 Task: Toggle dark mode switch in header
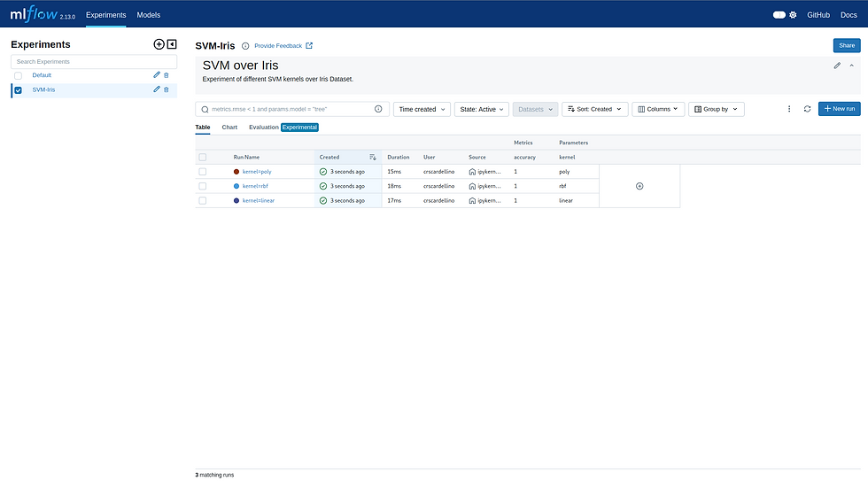779,15
